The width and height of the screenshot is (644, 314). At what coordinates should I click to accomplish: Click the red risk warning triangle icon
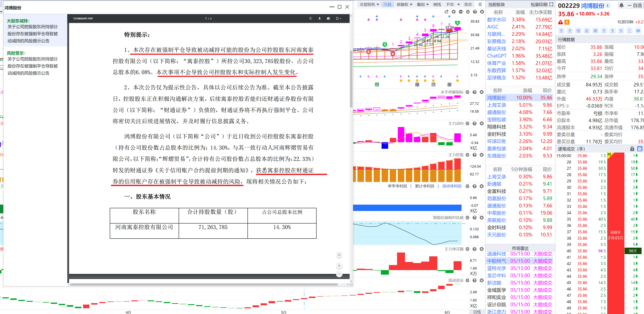pyautogui.click(x=560, y=22)
